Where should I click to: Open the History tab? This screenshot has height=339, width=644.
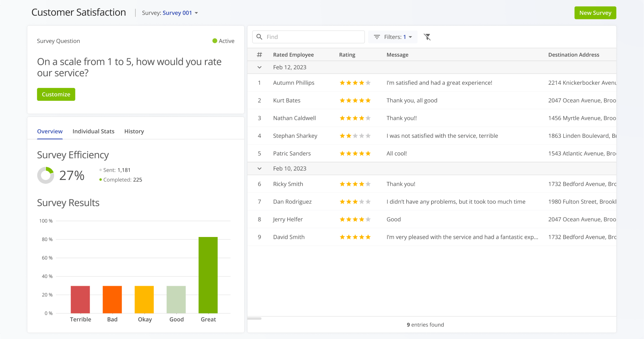click(134, 131)
